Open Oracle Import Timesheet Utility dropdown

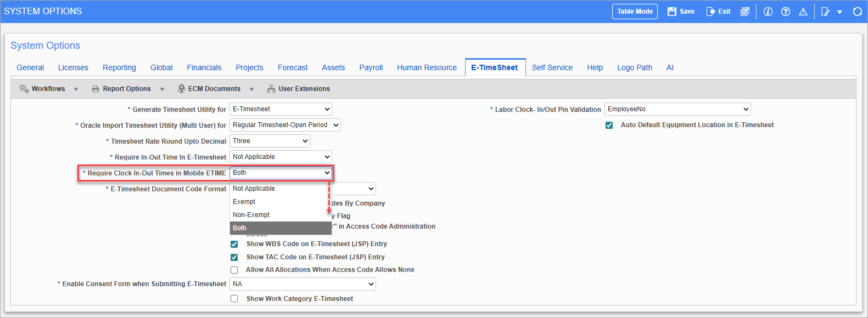click(285, 125)
